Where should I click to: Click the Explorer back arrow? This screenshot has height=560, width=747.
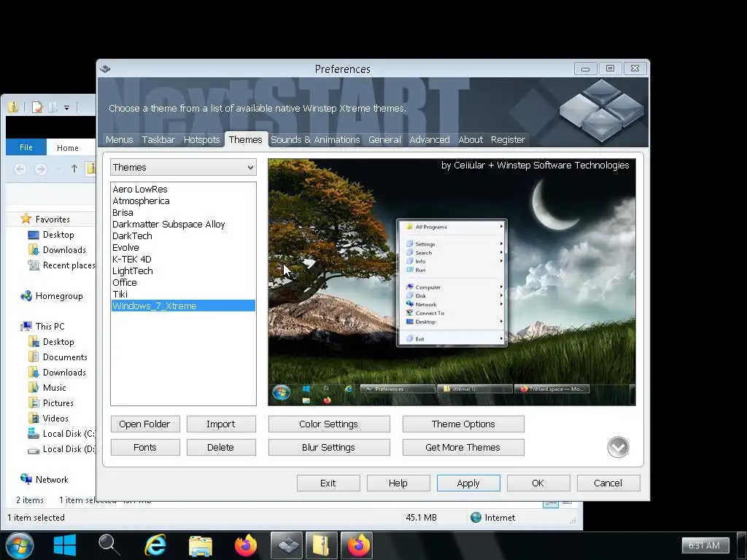(20, 168)
